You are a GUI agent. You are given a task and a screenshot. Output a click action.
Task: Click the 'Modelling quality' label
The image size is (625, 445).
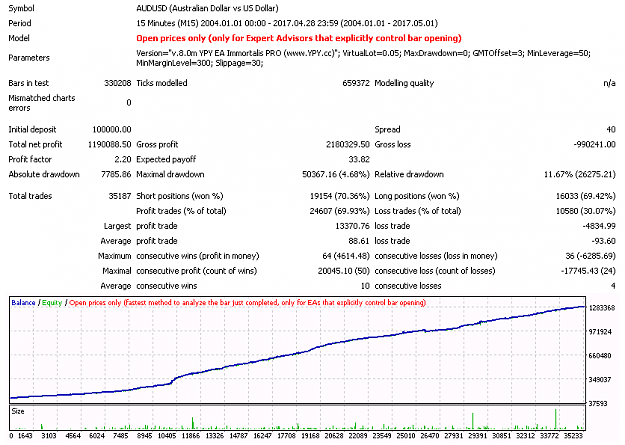[x=404, y=83]
